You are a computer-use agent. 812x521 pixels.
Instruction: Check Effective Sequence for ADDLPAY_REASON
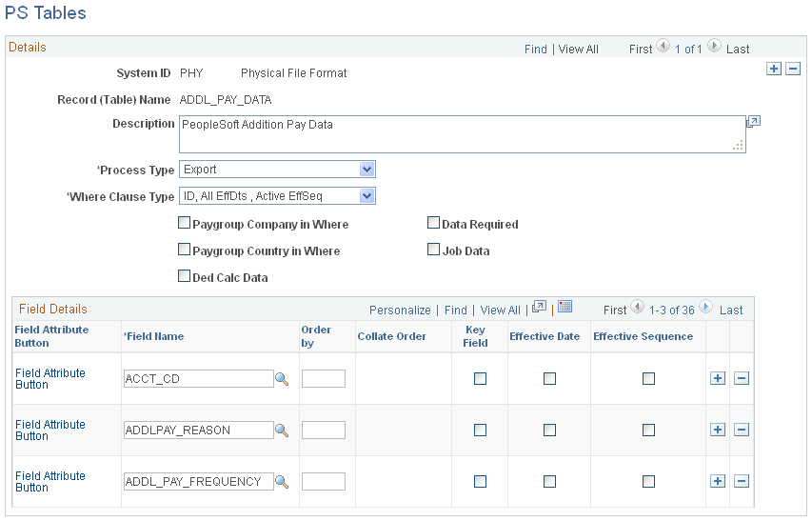click(x=648, y=430)
